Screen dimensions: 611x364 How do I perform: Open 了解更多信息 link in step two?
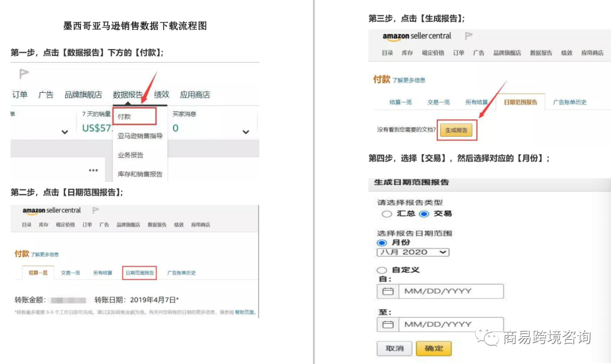[x=45, y=254]
